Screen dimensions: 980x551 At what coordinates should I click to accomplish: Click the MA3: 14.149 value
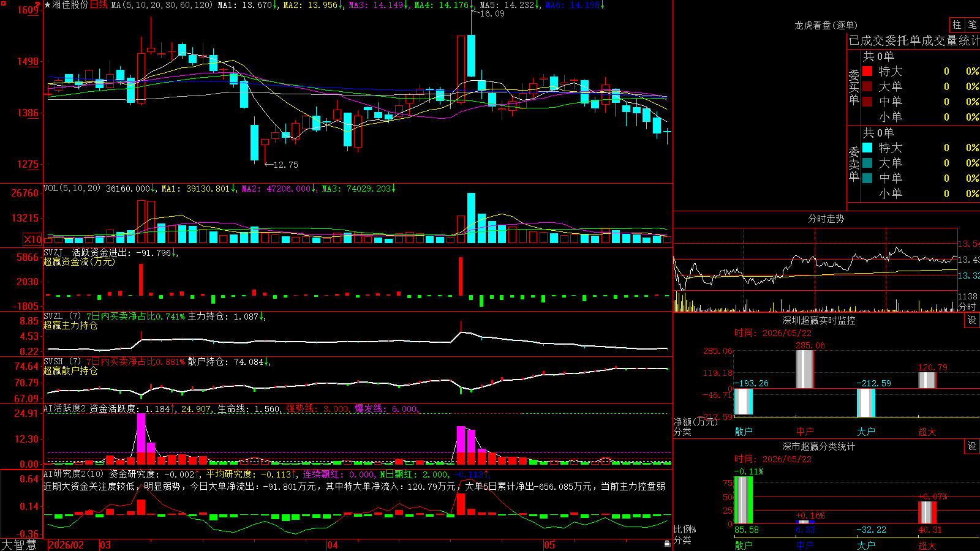[377, 5]
